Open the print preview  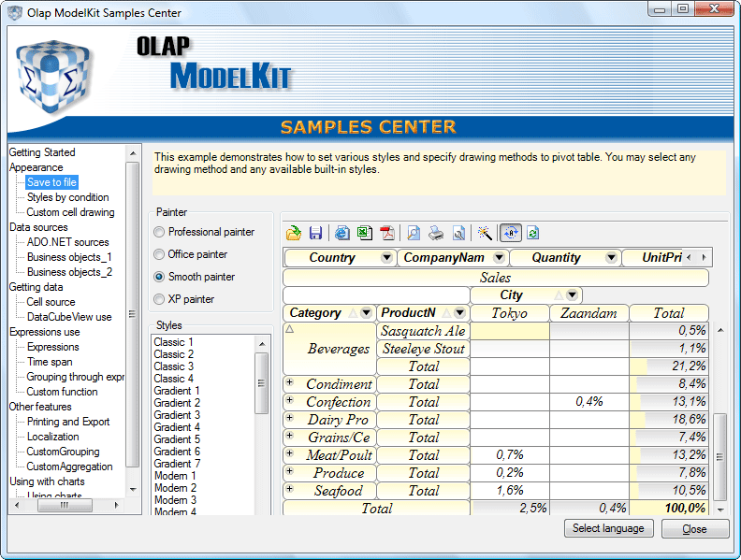pyautogui.click(x=414, y=233)
